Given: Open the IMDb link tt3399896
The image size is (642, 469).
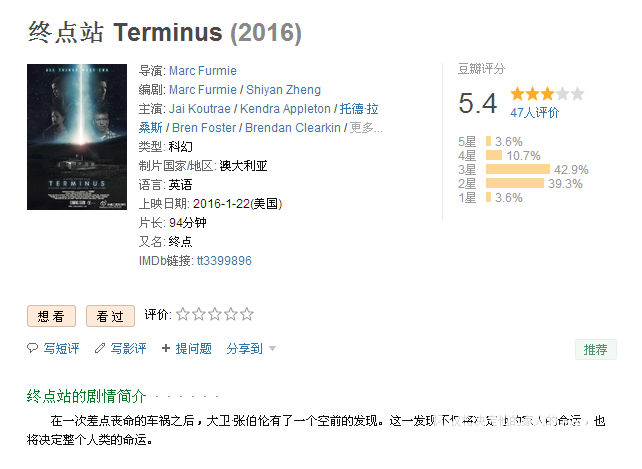Looking at the screenshot, I should tap(224, 261).
